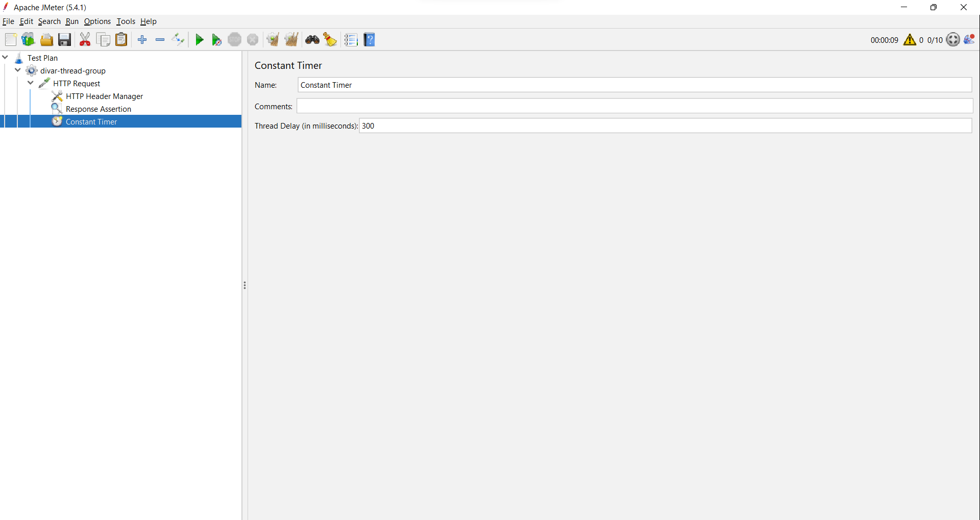Collapse the HTTP Request node arrow
Viewport: 980px width, 520px height.
(x=31, y=83)
